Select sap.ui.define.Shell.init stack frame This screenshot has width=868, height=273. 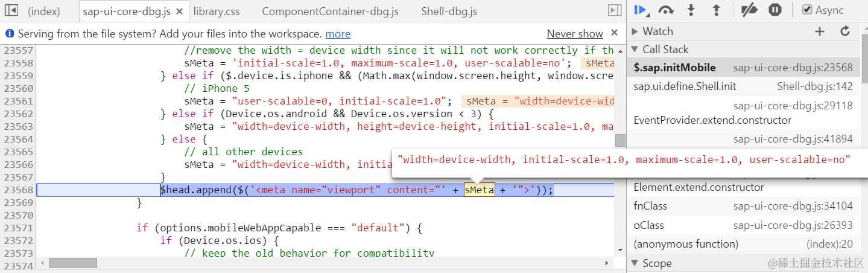tap(743, 86)
